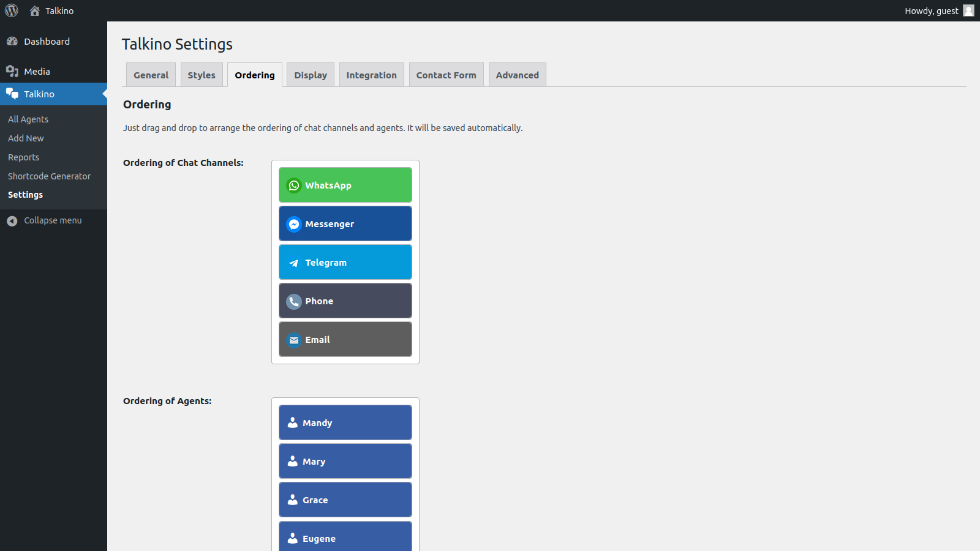980x551 pixels.
Task: Click the person icon beside Mandy
Action: [x=293, y=422]
